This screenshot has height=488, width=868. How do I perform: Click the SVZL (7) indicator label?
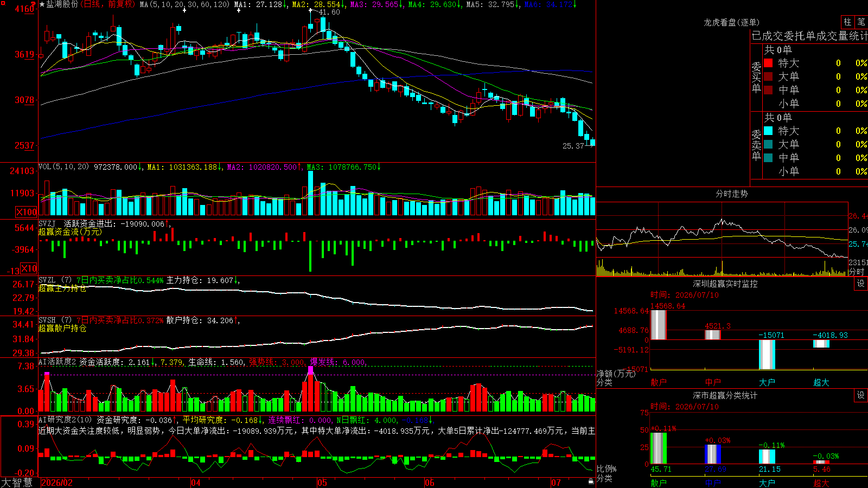pyautogui.click(x=55, y=280)
